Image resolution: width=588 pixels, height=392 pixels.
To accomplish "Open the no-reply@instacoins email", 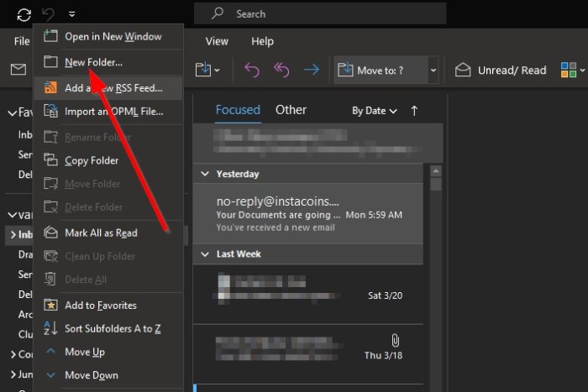I will [x=308, y=213].
